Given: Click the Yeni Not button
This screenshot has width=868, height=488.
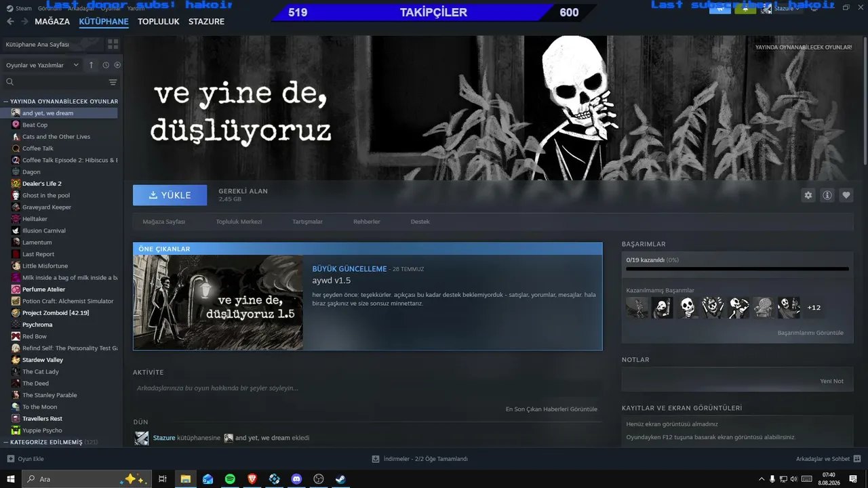Looking at the screenshot, I should point(832,381).
